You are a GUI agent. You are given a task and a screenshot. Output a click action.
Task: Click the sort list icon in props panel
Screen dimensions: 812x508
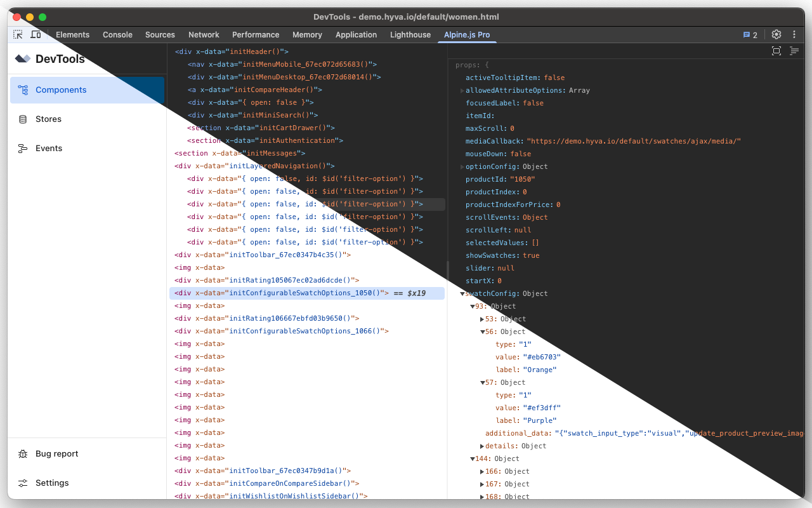[x=794, y=51]
